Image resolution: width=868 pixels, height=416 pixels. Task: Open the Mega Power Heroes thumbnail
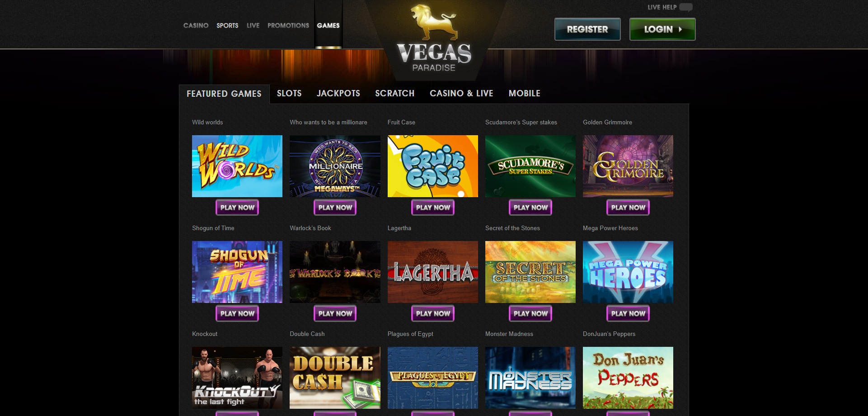click(x=628, y=272)
